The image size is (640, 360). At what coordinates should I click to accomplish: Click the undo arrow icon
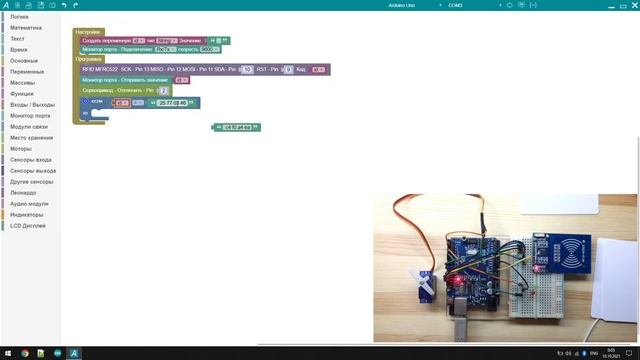coord(64,5)
